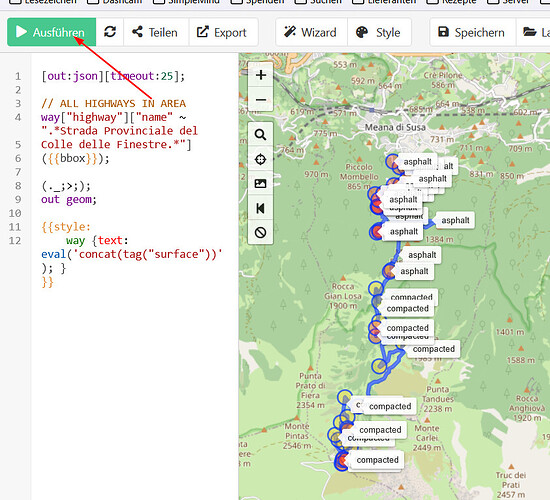Click the Rocca Anghiova 1920 m label
The height and width of the screenshot is (500, 550).
point(527,408)
